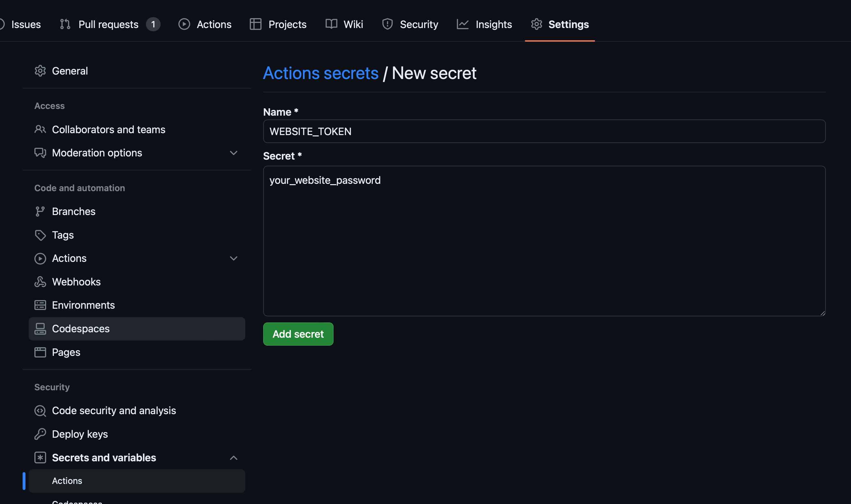Click the General gear icon in sidebar
The height and width of the screenshot is (504, 851).
[40, 71]
